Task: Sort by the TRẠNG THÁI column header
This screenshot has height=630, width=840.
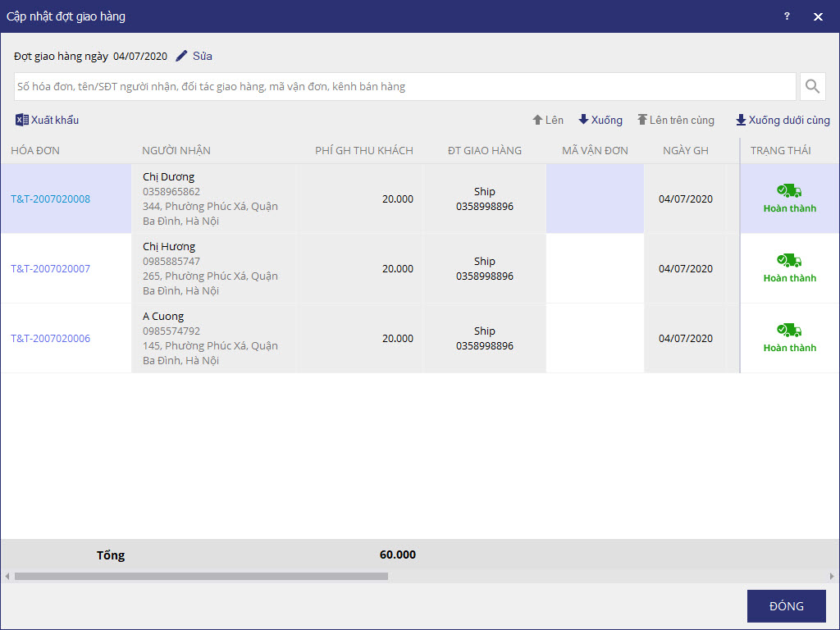Action: tap(780, 150)
